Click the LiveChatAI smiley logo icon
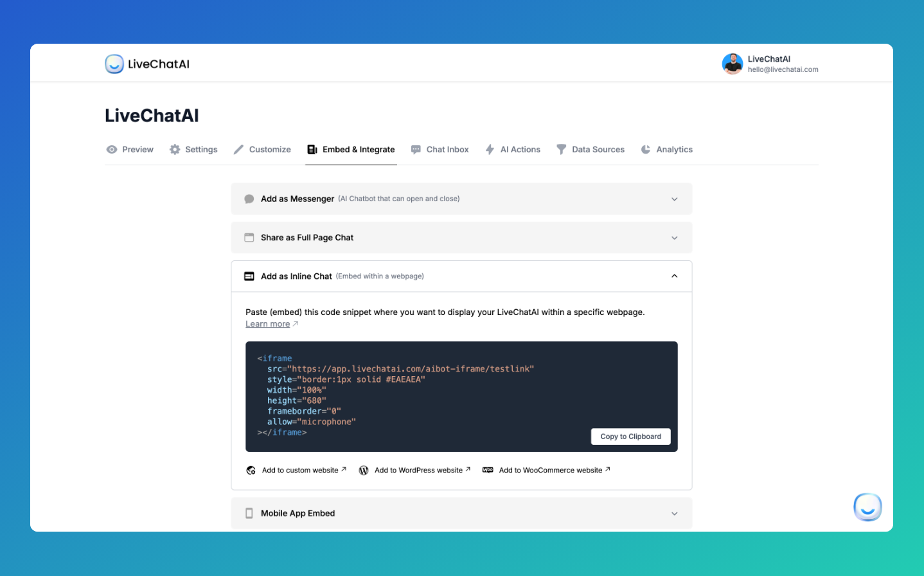This screenshot has height=576, width=924. click(114, 64)
